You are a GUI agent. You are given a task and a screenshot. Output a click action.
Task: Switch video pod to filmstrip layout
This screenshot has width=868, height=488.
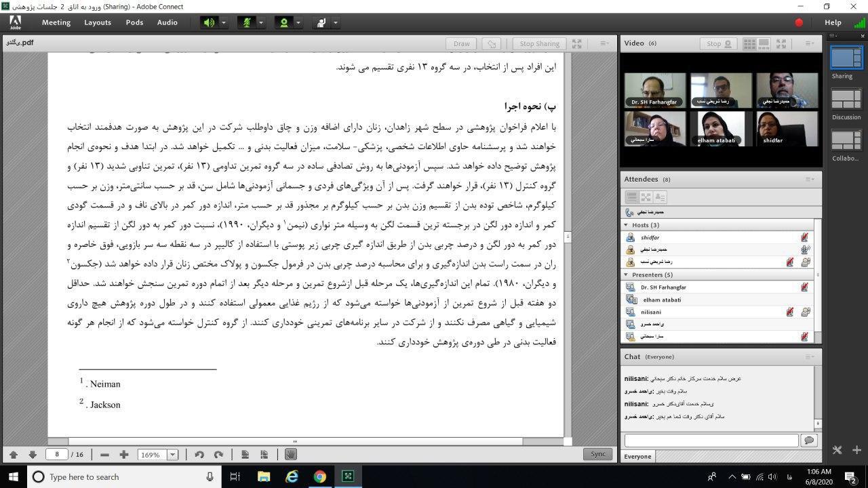pos(764,43)
